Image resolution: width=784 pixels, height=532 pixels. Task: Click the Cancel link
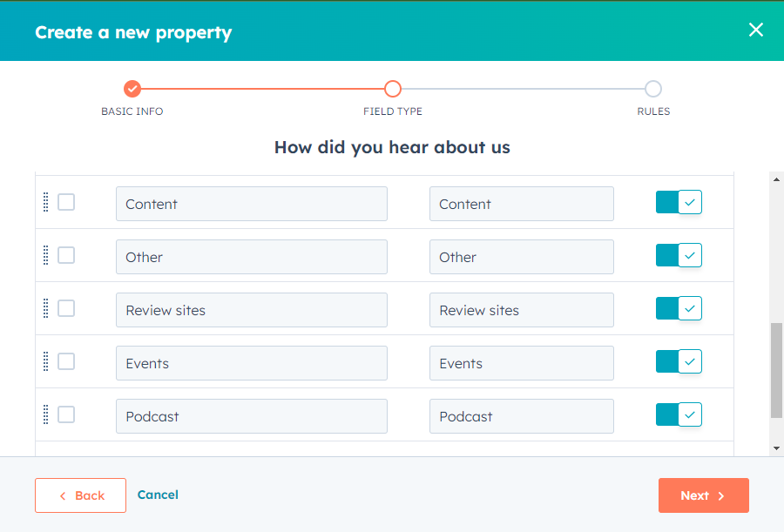click(x=158, y=495)
